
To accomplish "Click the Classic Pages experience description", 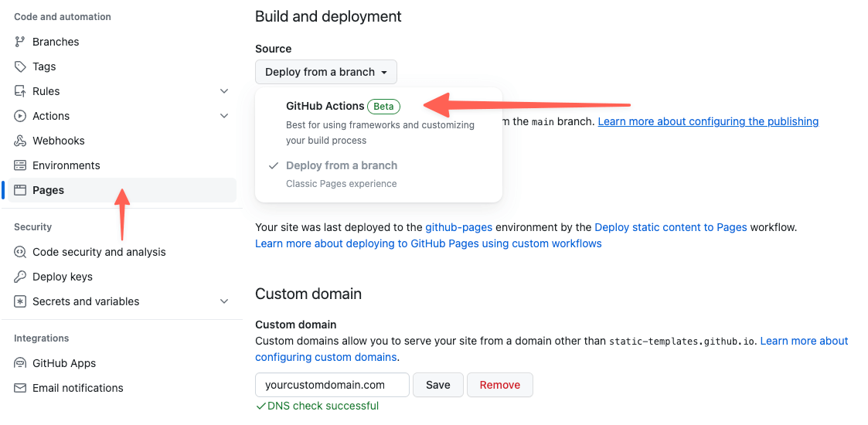I will [342, 184].
